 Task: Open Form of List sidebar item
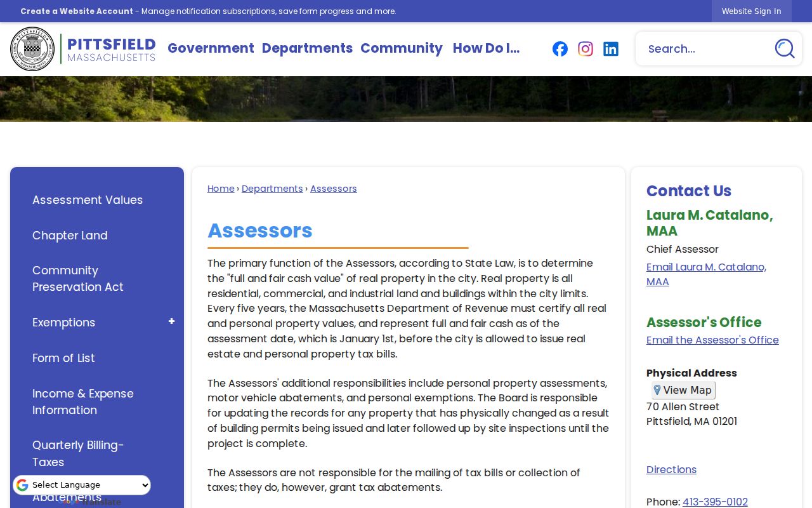pos(63,358)
